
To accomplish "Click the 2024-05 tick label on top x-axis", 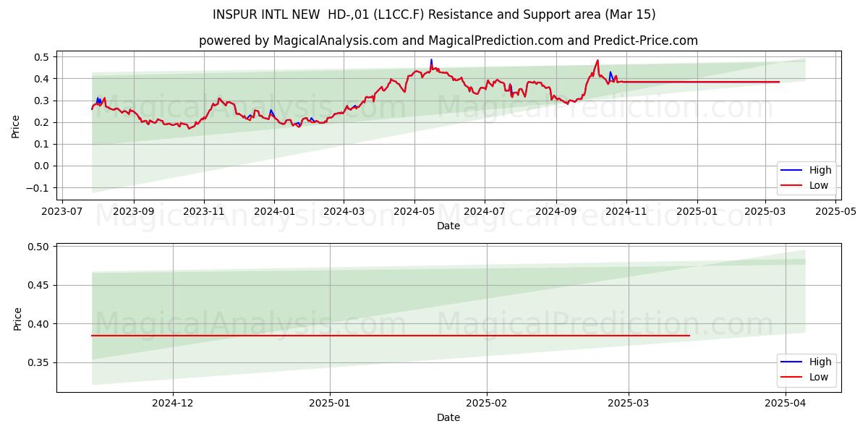I will click(x=414, y=213).
